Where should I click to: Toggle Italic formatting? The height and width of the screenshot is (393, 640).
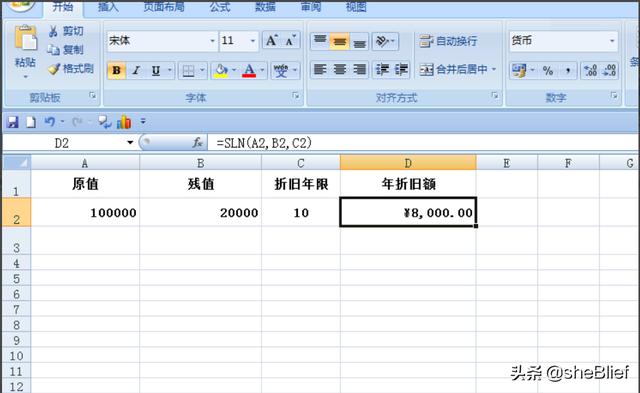136,71
